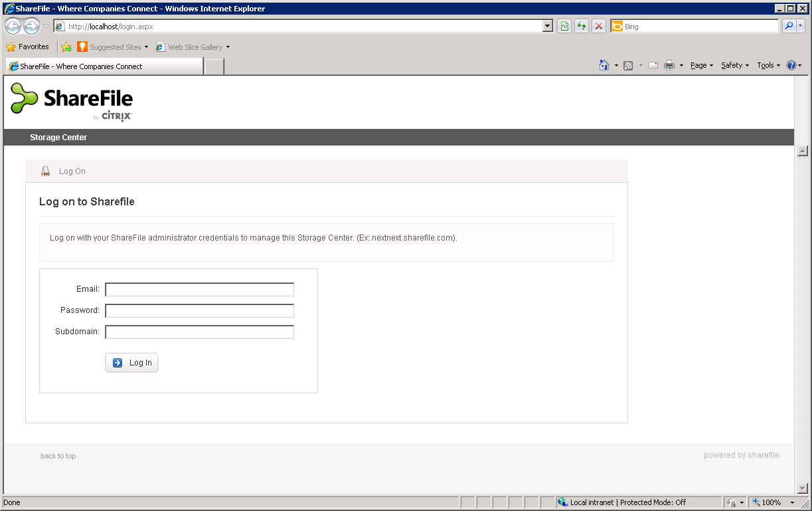Open Suggested Sites link
Screen dimensions: 812x511
pos(113,47)
